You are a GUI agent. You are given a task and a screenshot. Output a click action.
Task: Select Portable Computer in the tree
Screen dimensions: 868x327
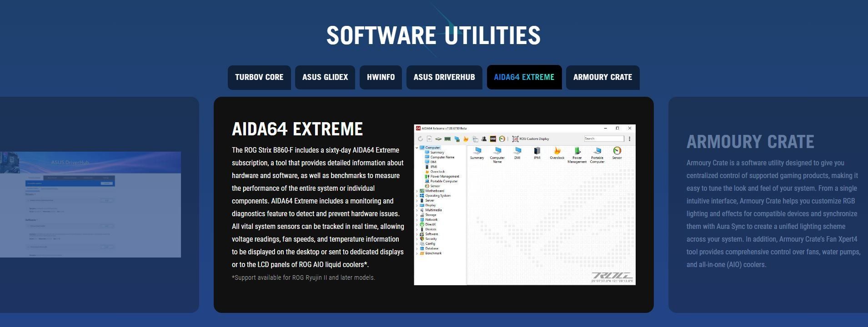pyautogui.click(x=444, y=181)
